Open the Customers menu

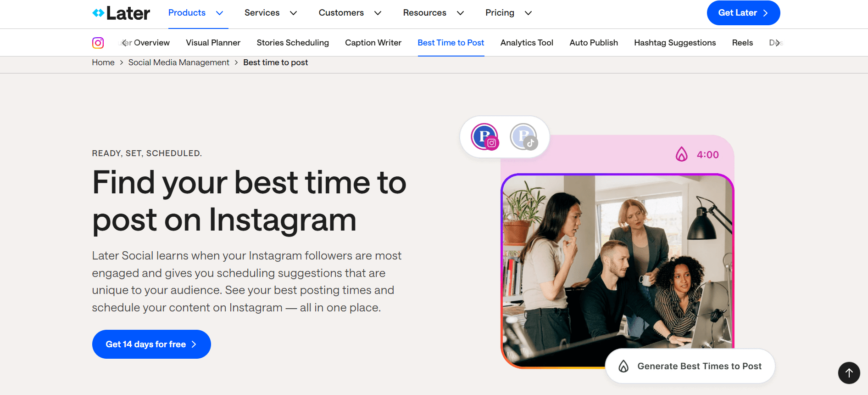(x=341, y=13)
